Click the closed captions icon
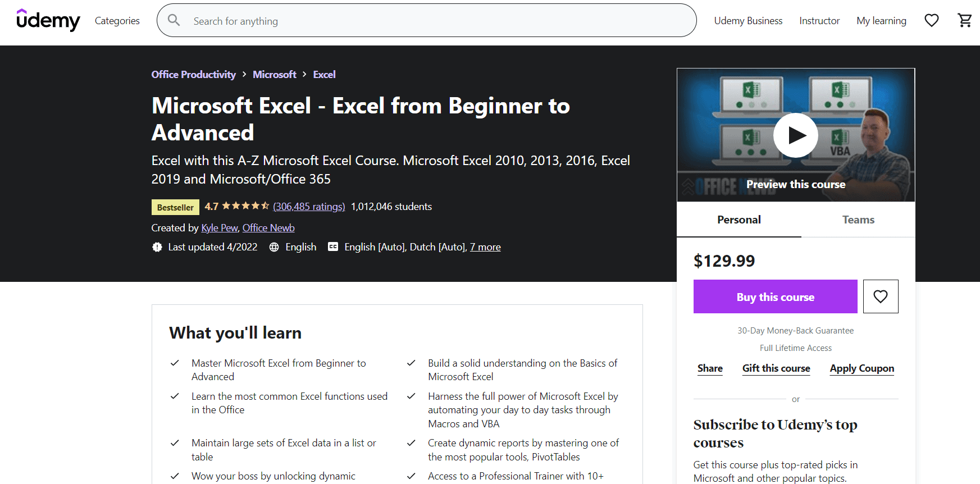The height and width of the screenshot is (484, 980). point(333,247)
